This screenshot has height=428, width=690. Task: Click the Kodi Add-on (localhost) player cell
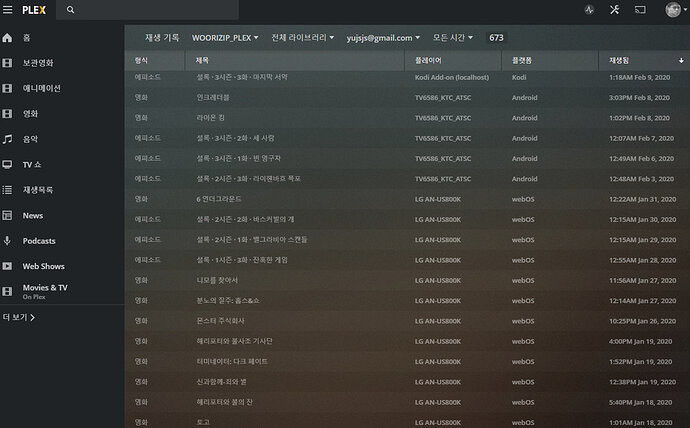coord(452,77)
